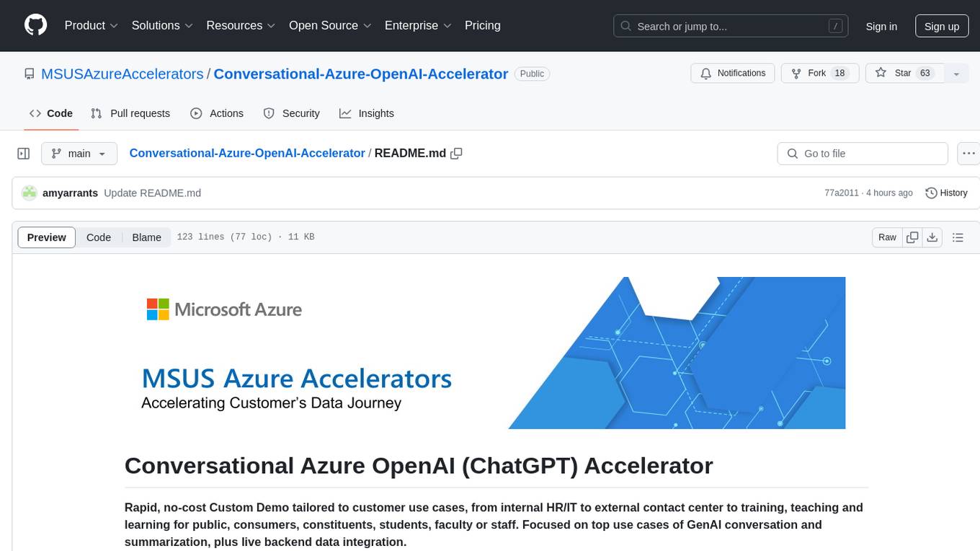This screenshot has height=551, width=980.
Task: Focus the Go to file field
Action: pos(863,154)
